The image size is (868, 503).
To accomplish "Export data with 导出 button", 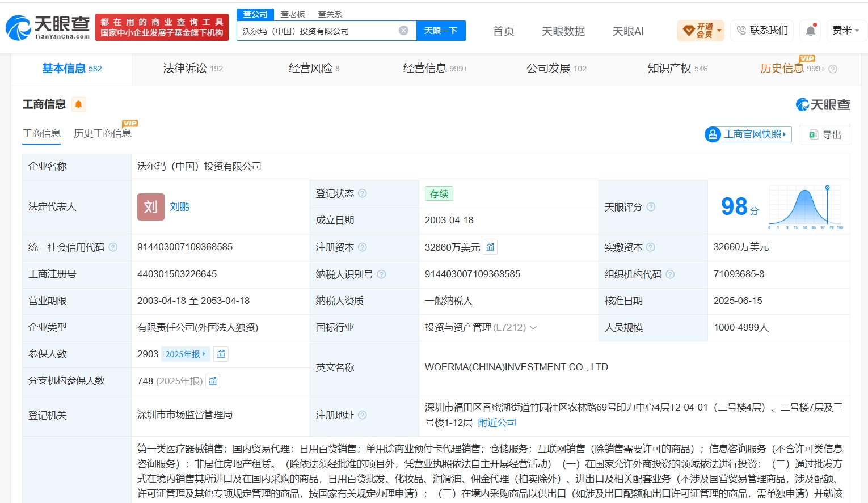I will tap(825, 134).
